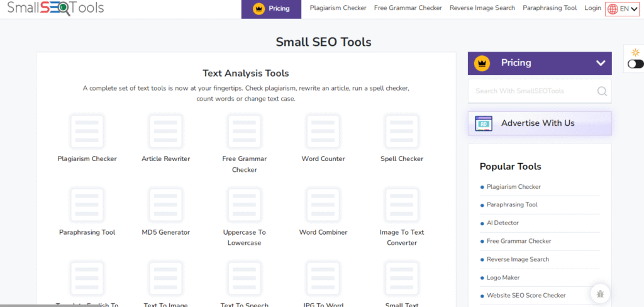The image size is (644, 307).
Task: Click the sun light-mode icon
Action: (x=635, y=53)
